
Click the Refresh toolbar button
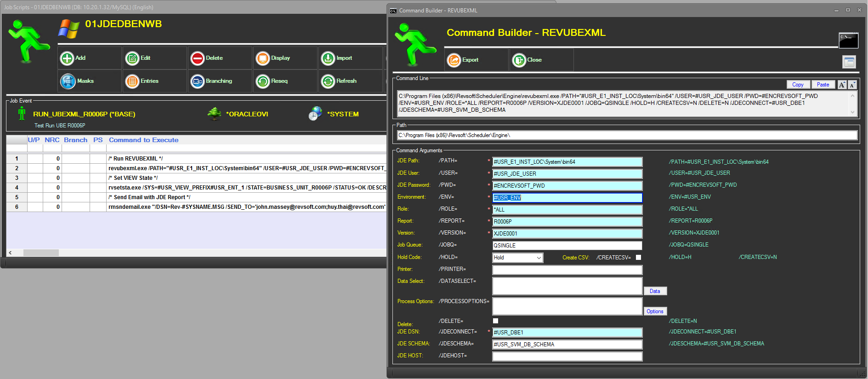pyautogui.click(x=351, y=81)
